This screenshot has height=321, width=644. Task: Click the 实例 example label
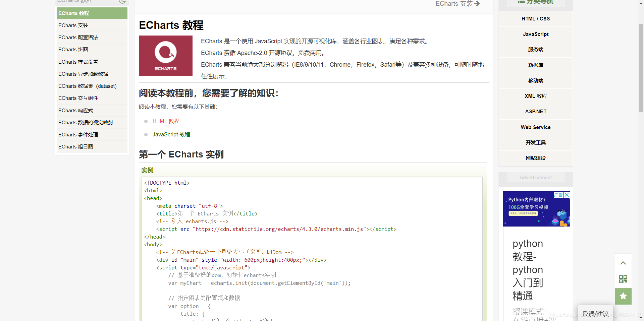(x=147, y=170)
